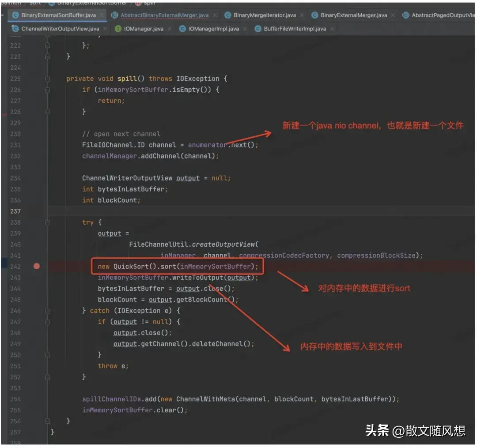Image resolution: width=477 pixels, height=448 pixels.
Task: Click the BufferFileWriterImpl.java class icon
Action: 257,29
